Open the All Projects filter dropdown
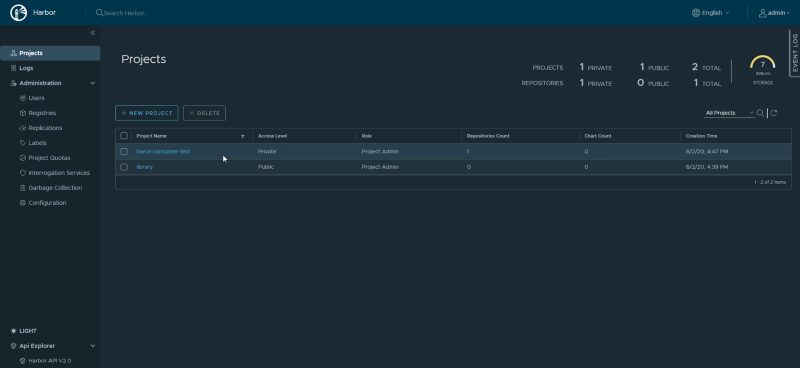 pyautogui.click(x=730, y=113)
